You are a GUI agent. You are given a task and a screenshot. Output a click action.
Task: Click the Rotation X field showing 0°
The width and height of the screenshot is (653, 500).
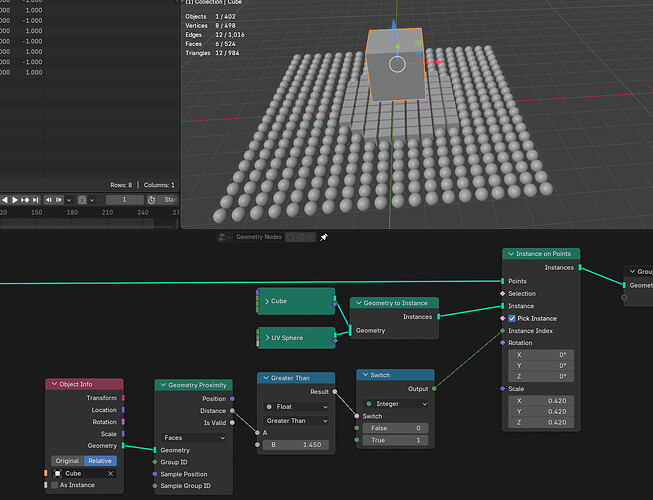coord(541,355)
